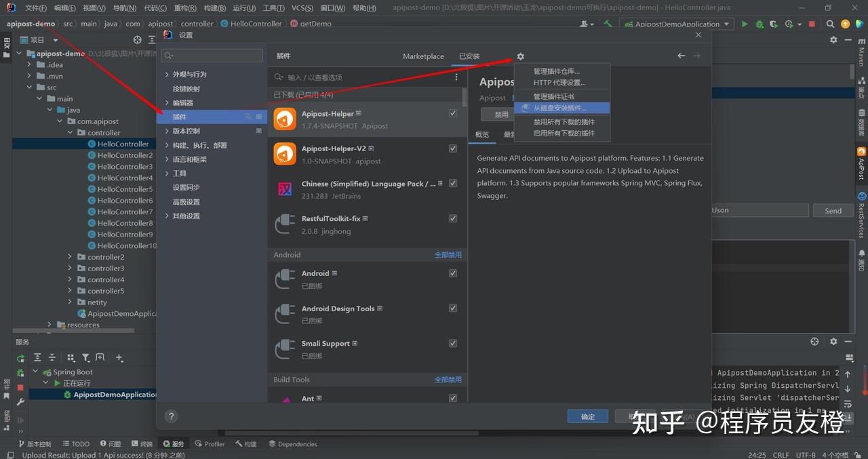Expand 工具 settings category
This screenshot has height=459, width=868.
[x=167, y=174]
